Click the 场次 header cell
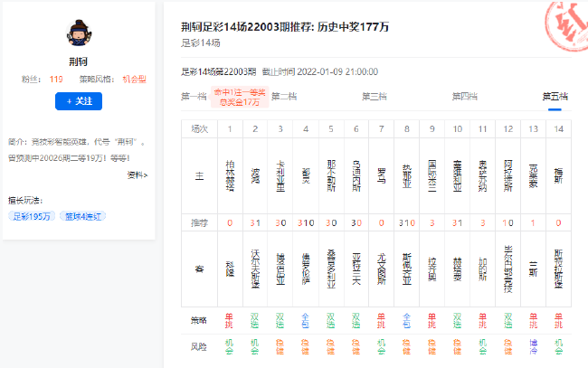The image size is (588, 368). [x=200, y=129]
